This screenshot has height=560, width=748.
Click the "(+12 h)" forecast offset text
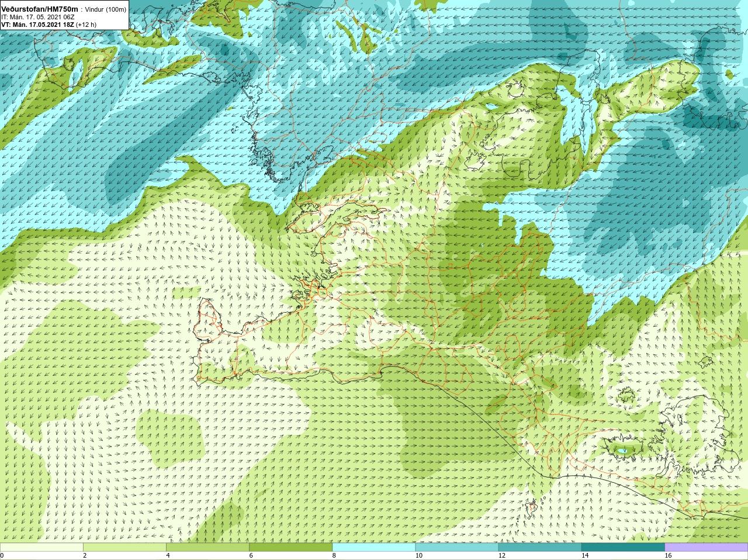pyautogui.click(x=86, y=25)
